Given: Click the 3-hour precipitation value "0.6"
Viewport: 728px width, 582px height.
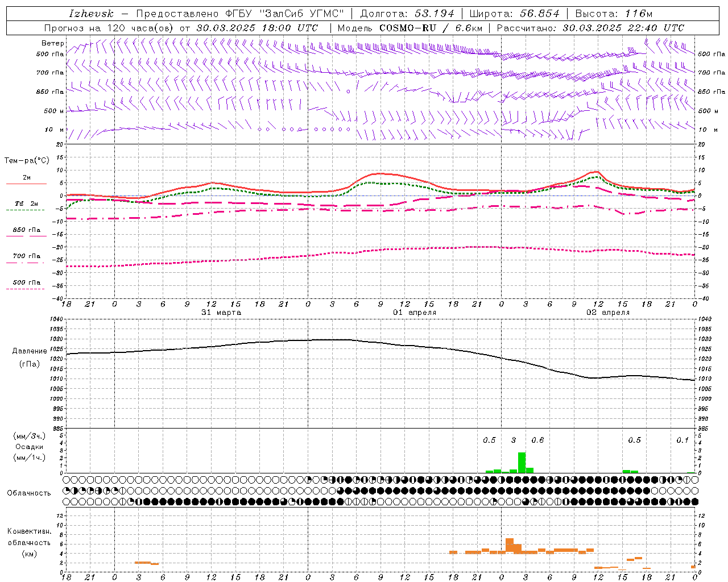Looking at the screenshot, I should (x=537, y=440).
